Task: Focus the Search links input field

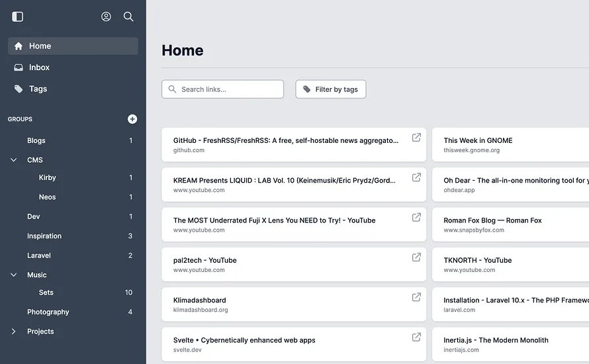Action: click(223, 89)
